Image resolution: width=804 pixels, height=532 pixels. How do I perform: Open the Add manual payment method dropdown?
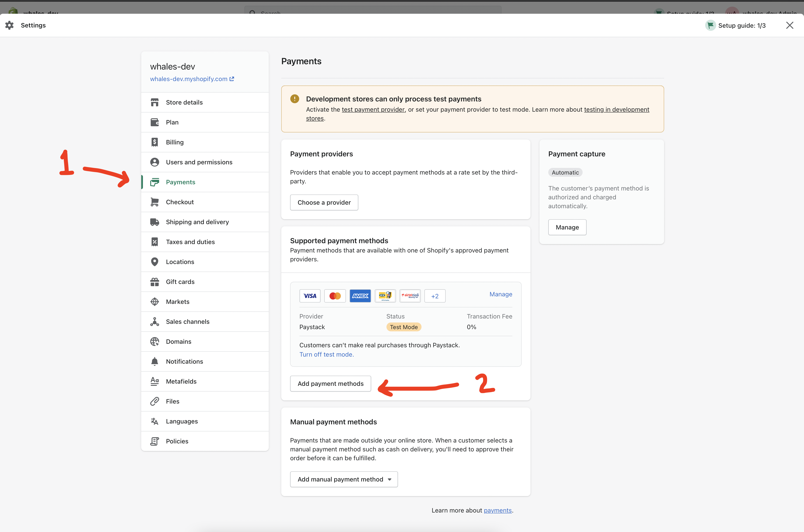point(344,480)
